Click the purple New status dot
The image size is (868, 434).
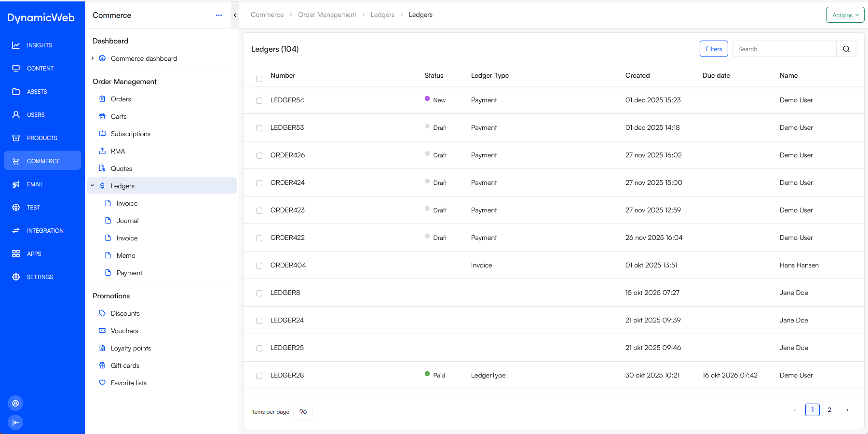pos(427,98)
